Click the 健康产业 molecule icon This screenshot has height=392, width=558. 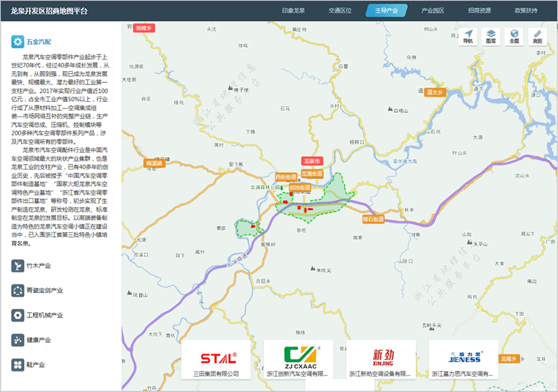pyautogui.click(x=17, y=340)
